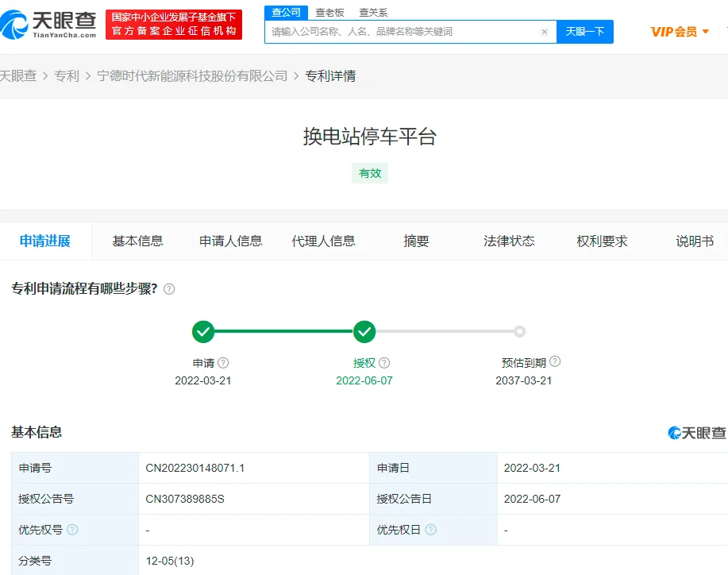The image size is (728, 575).
Task: Click help icon beside 优先权日
Action: pyautogui.click(x=430, y=530)
